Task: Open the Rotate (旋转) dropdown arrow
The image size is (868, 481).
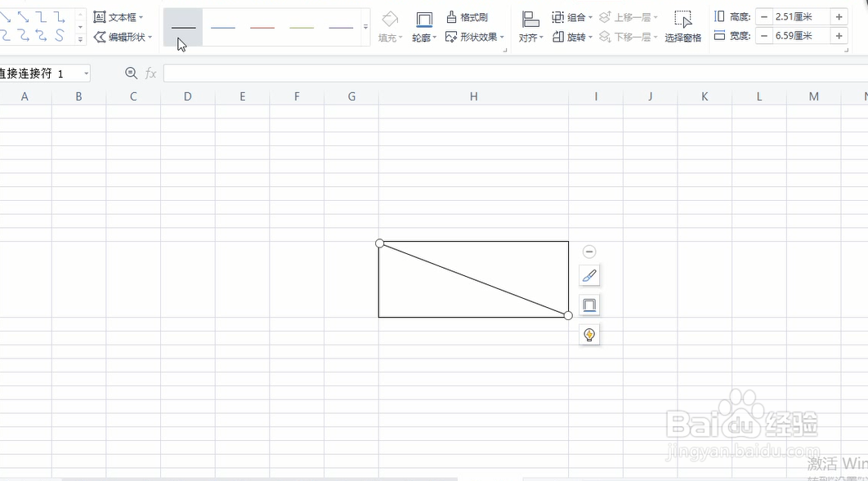Action: [x=591, y=38]
